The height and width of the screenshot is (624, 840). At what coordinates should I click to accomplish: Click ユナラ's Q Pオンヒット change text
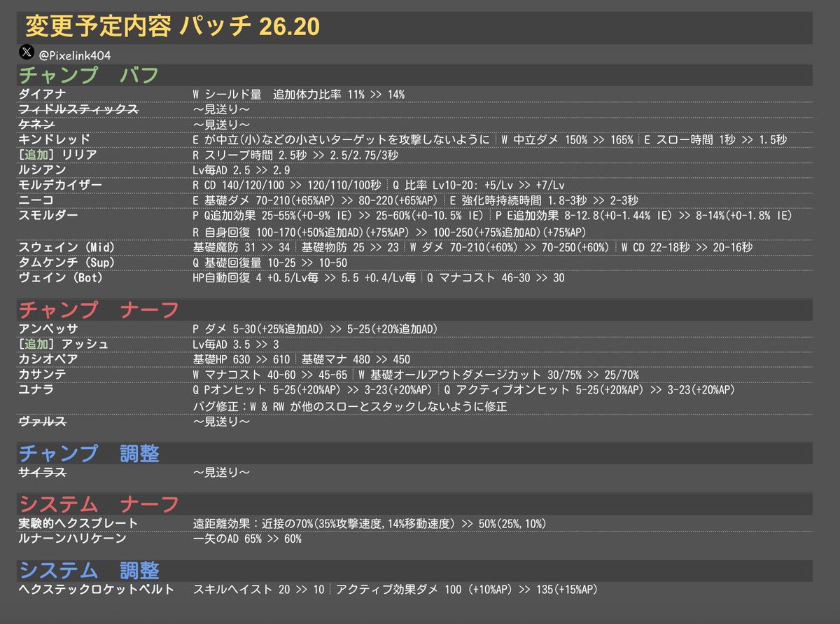[311, 389]
